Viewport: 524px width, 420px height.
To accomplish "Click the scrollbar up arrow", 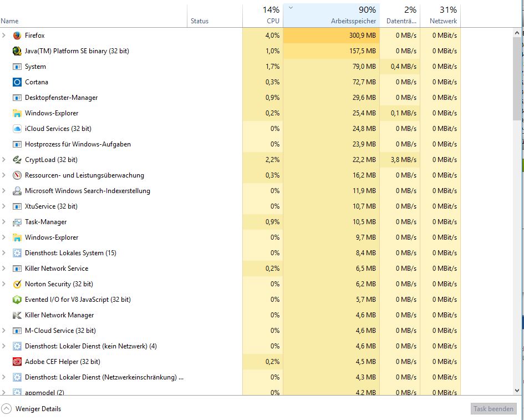I will (x=517, y=33).
